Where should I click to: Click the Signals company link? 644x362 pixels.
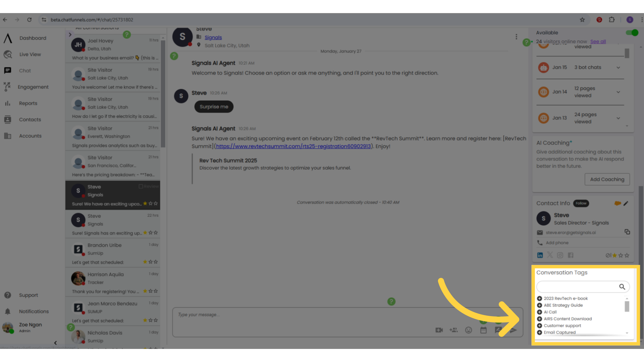213,38
